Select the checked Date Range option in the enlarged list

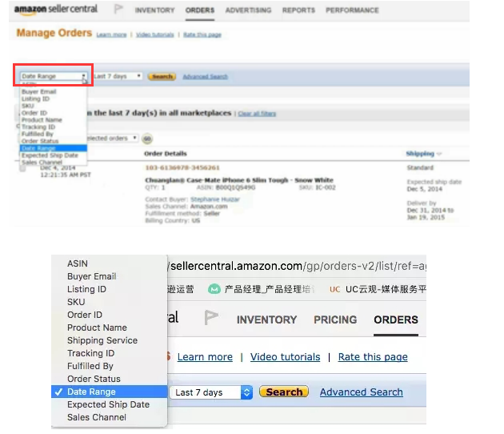[110, 392]
